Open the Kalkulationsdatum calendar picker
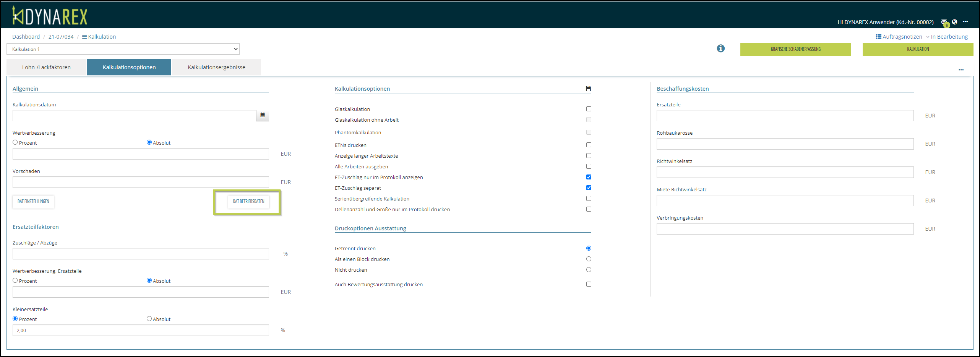Image resolution: width=980 pixels, height=357 pixels. click(x=263, y=115)
